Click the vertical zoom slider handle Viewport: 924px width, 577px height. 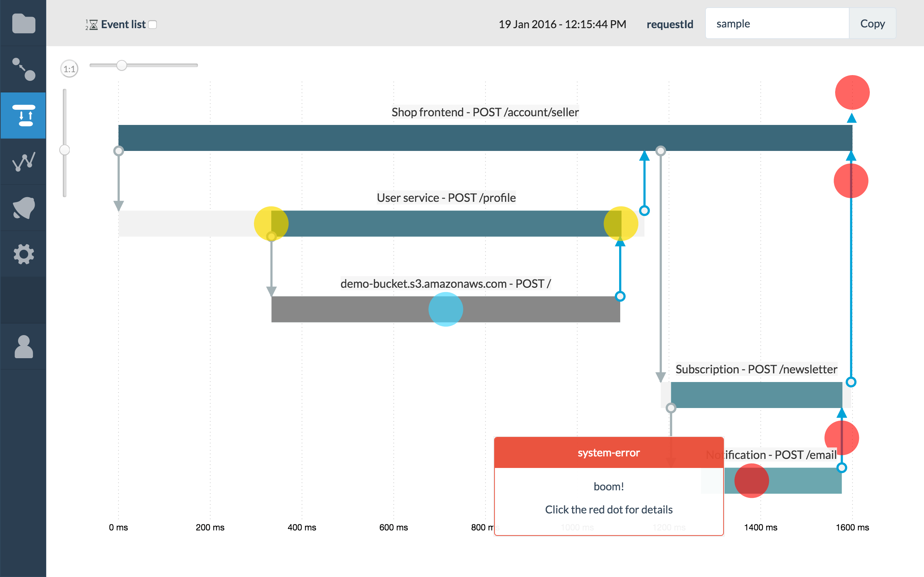tap(65, 150)
